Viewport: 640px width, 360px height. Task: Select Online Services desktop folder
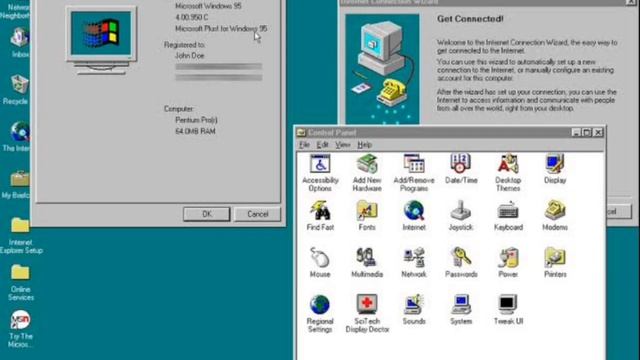20,282
